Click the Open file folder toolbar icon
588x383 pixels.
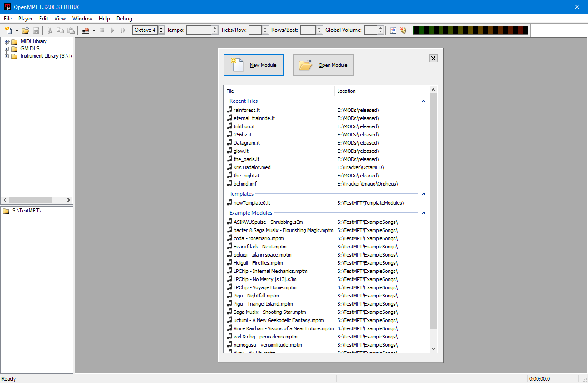click(x=25, y=30)
